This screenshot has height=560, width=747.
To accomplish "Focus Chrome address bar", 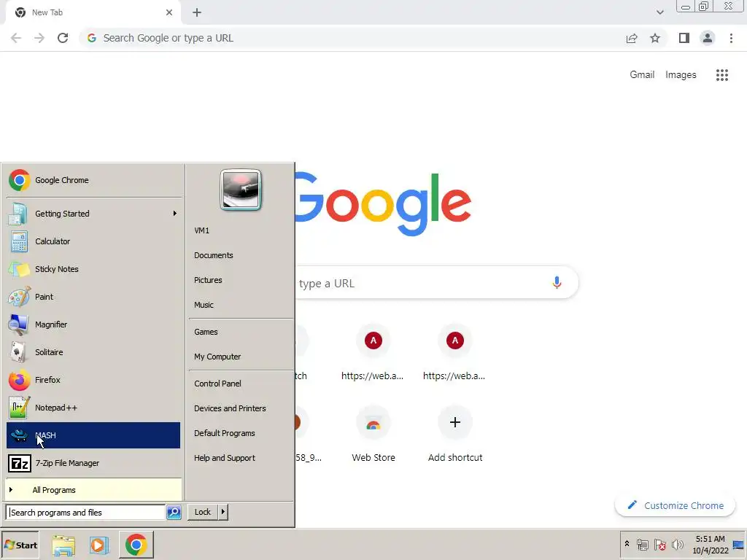I will [352, 38].
